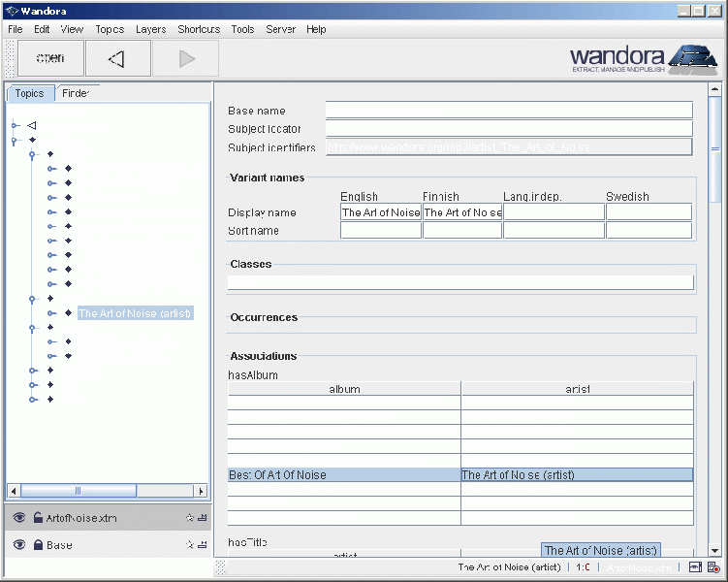Click the layer info icon beside Base star
Screen dimensions: 728x582
pos(202,545)
